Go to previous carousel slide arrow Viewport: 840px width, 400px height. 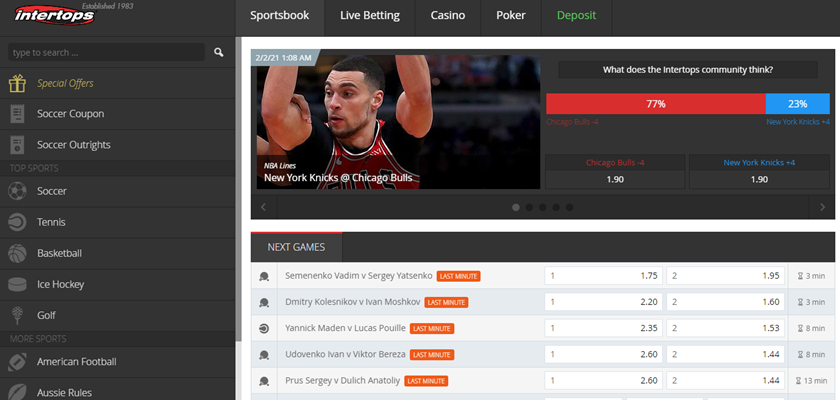tap(263, 207)
